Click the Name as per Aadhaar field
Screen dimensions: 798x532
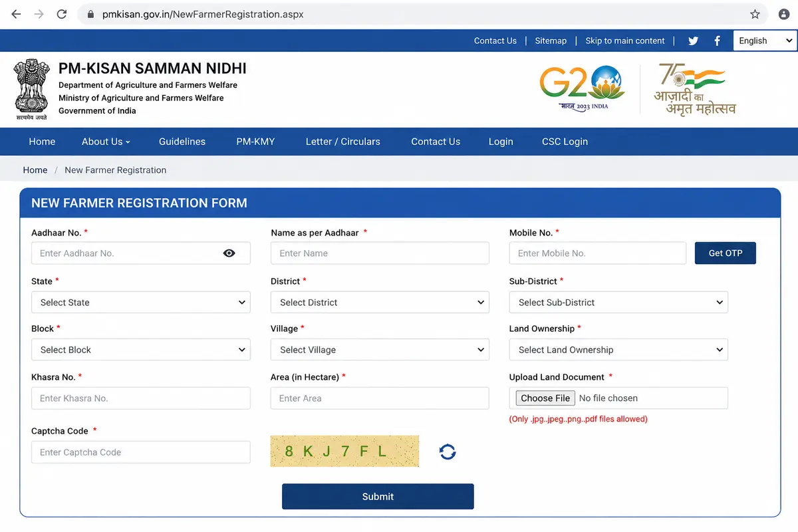(x=380, y=253)
